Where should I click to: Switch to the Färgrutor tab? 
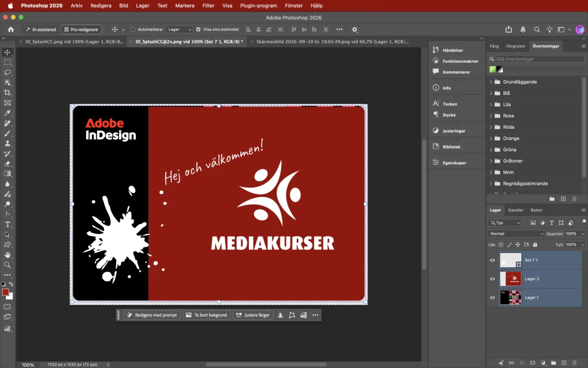515,46
